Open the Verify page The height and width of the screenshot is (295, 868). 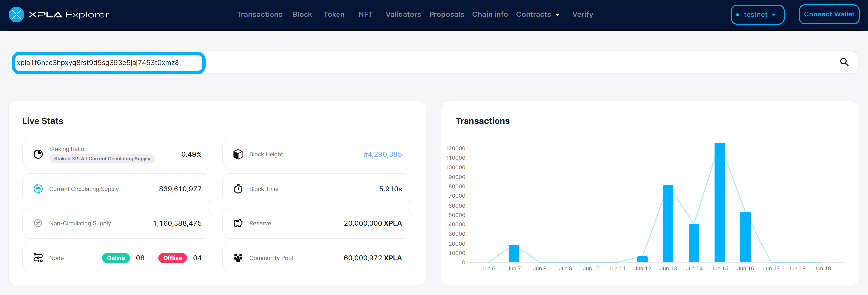click(x=583, y=15)
